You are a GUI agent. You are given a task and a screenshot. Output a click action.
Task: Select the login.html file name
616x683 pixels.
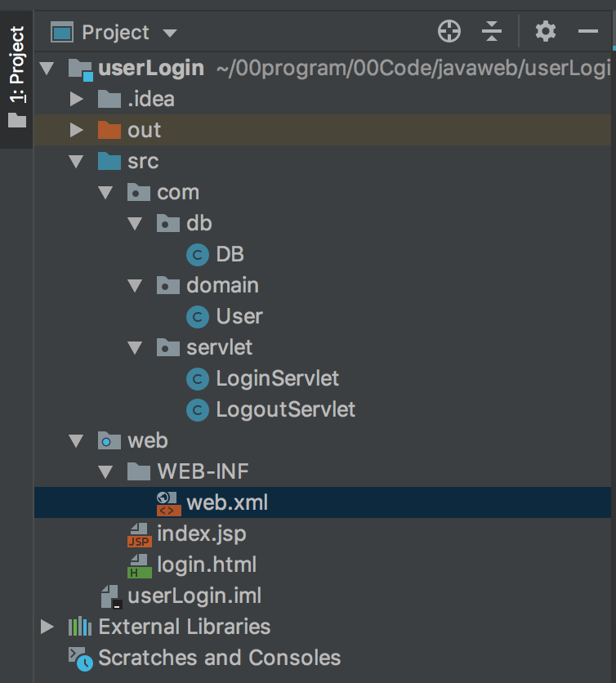coord(207,565)
